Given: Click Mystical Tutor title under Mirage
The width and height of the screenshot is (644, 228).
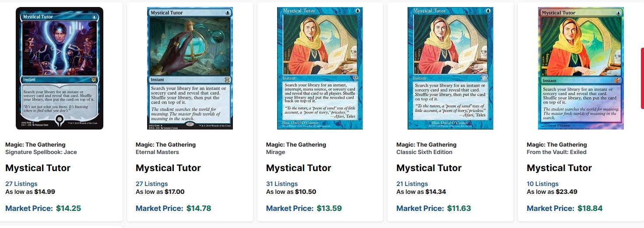Looking at the screenshot, I should (299, 168).
